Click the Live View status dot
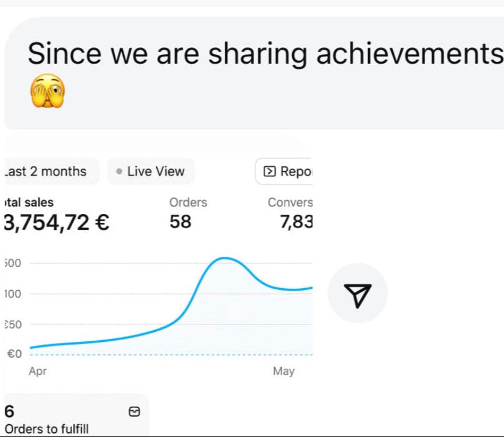This screenshot has height=437, width=504. point(119,172)
